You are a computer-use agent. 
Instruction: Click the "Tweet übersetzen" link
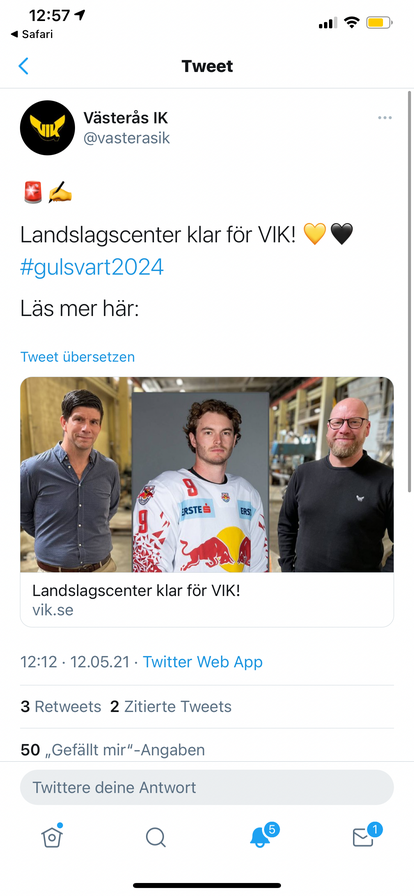coord(78,357)
